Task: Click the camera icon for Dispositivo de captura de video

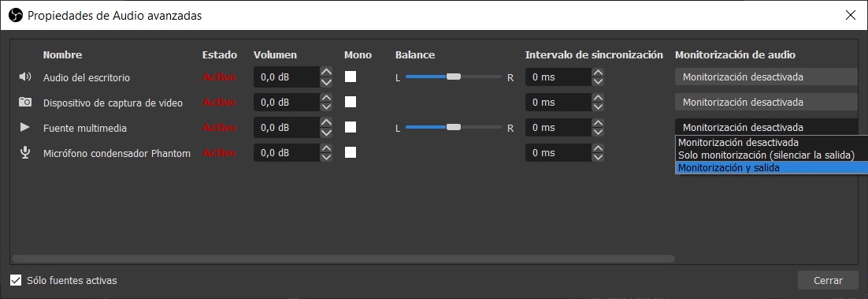Action: coord(25,102)
